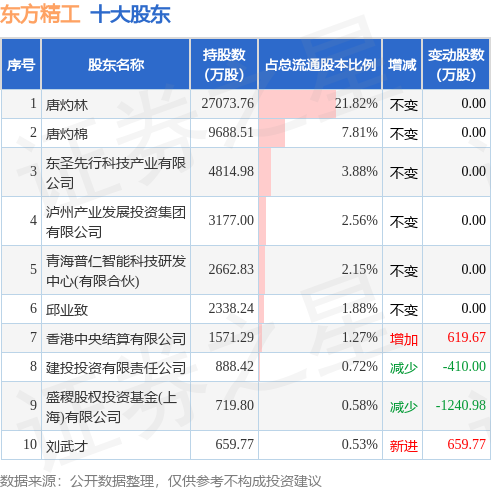Click the 3.88% ratio value
Image resolution: width=491 pixels, height=490 pixels.
[360, 171]
